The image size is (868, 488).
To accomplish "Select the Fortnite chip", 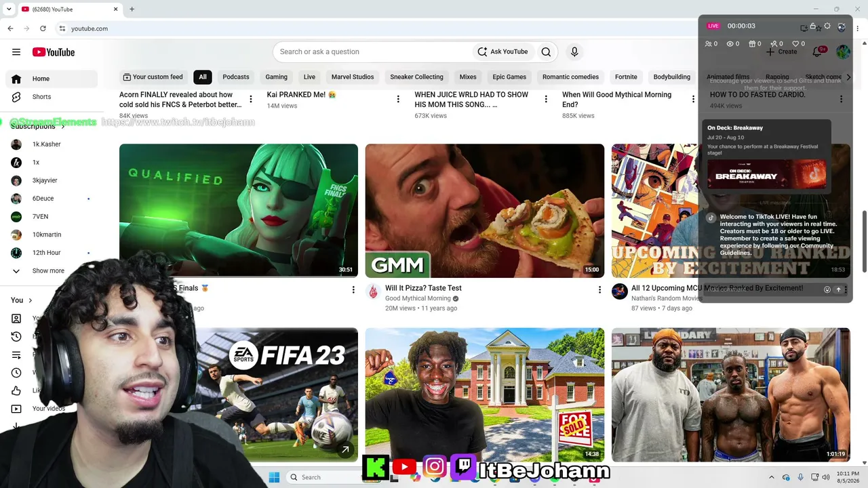I will click(626, 77).
